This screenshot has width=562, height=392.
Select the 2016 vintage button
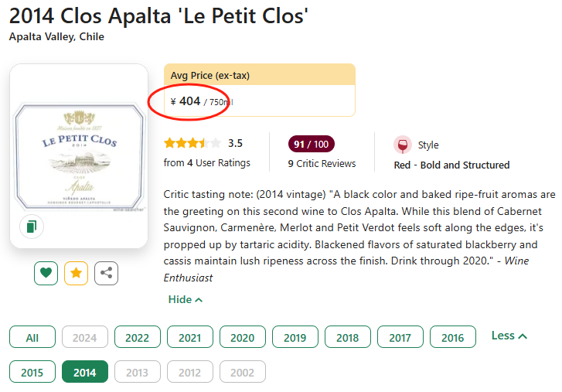coord(452,338)
